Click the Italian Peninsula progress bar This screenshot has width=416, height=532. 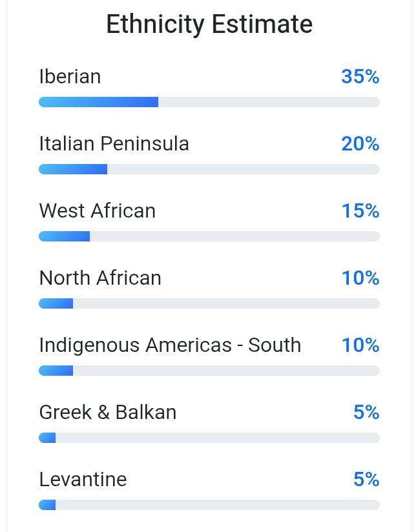(x=209, y=169)
